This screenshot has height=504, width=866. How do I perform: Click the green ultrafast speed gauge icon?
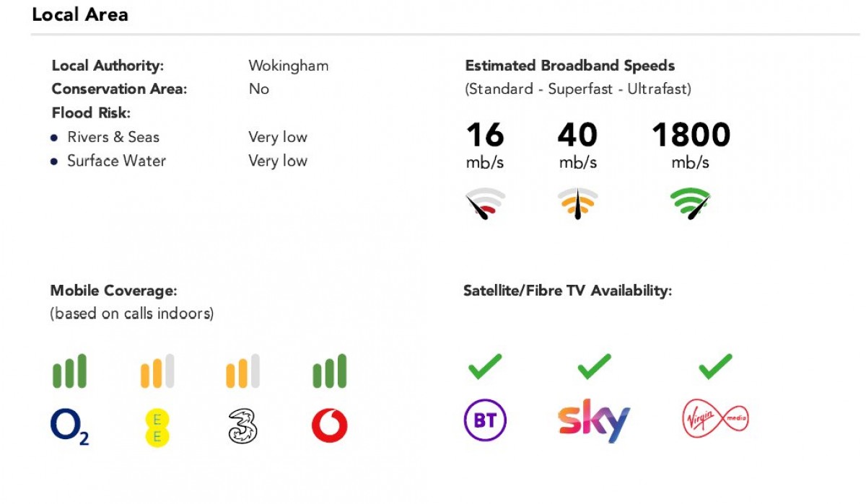point(690,204)
